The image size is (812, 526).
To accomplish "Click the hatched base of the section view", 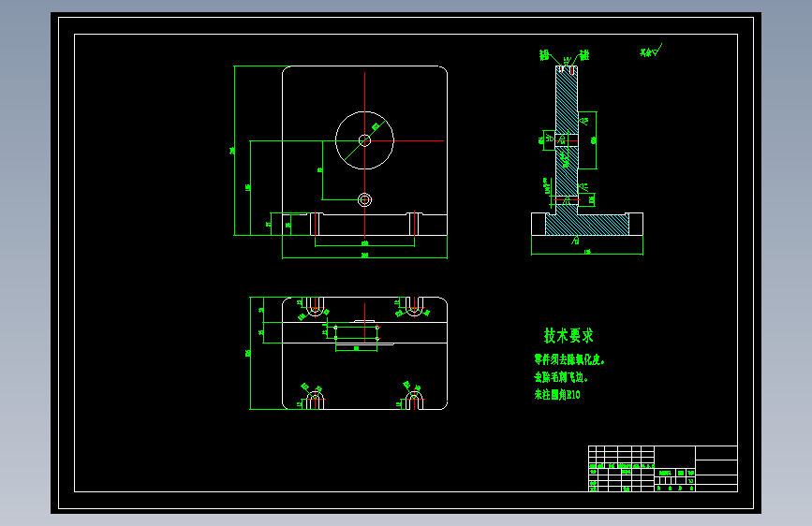I will click(x=587, y=225).
